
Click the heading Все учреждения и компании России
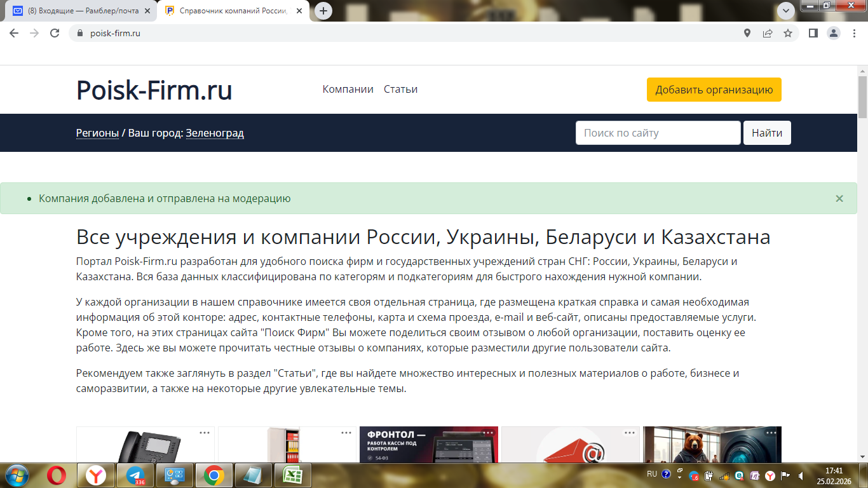423,237
